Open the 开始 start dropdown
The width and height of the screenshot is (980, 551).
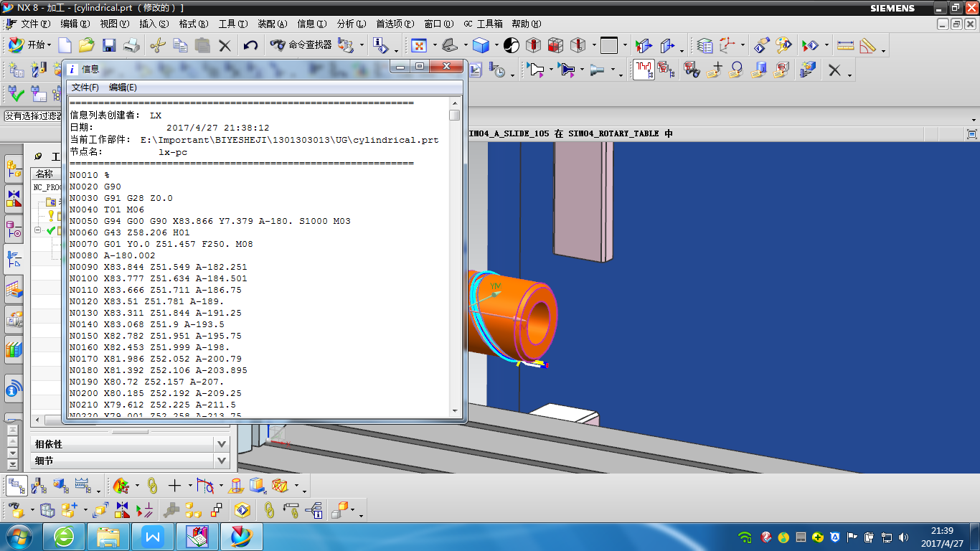click(x=29, y=45)
